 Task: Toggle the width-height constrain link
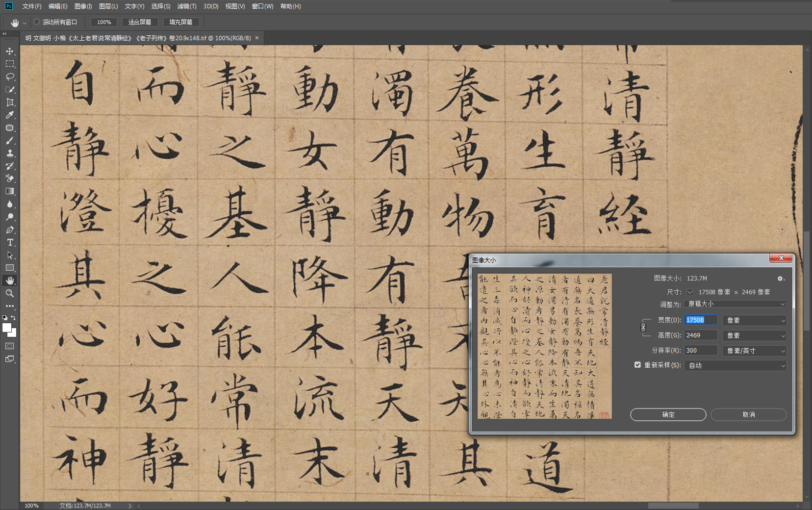(643, 328)
